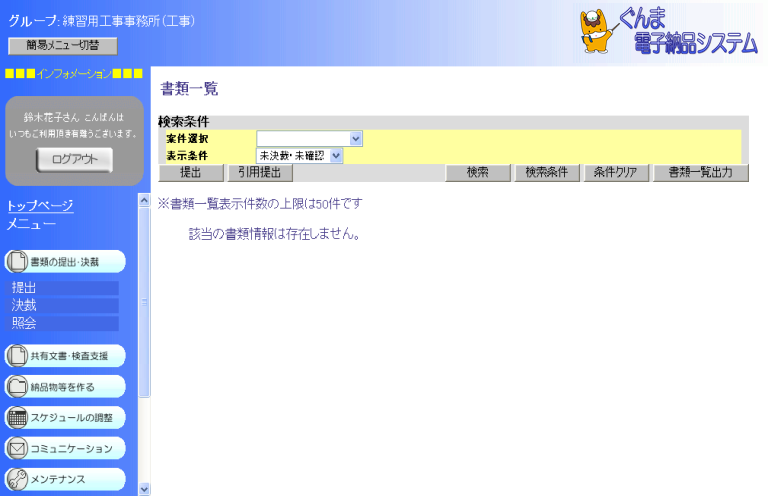Image resolution: width=768 pixels, height=496 pixels.
Task: Select 提出 in the sidebar submenu
Action: click(62, 288)
